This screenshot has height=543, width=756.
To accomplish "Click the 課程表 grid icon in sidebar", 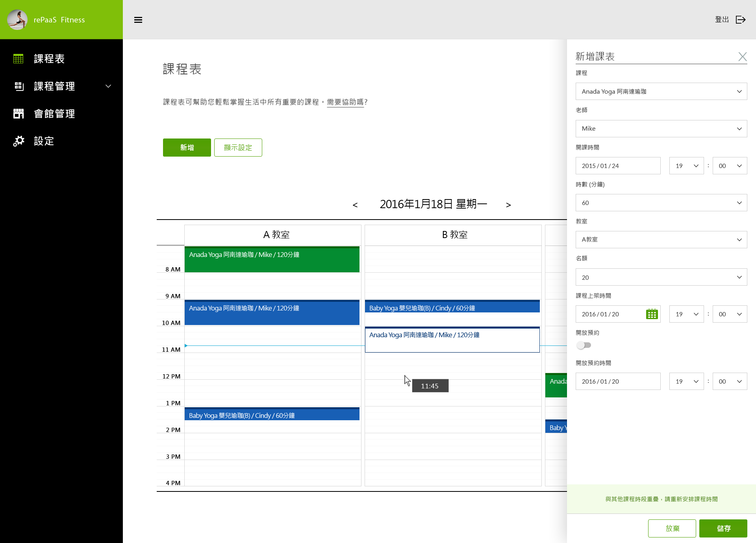I will point(19,59).
